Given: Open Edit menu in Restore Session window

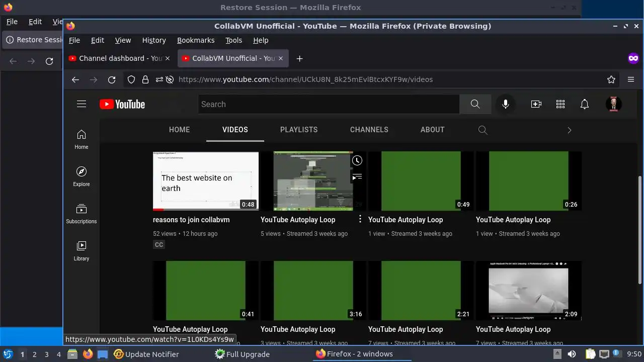Looking at the screenshot, I should pyautogui.click(x=35, y=22).
